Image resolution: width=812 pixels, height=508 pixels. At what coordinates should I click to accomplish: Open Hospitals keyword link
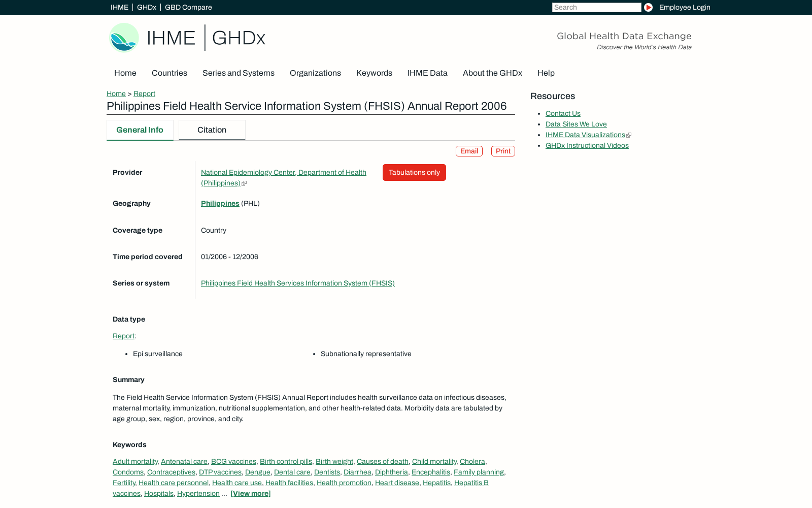point(159,493)
